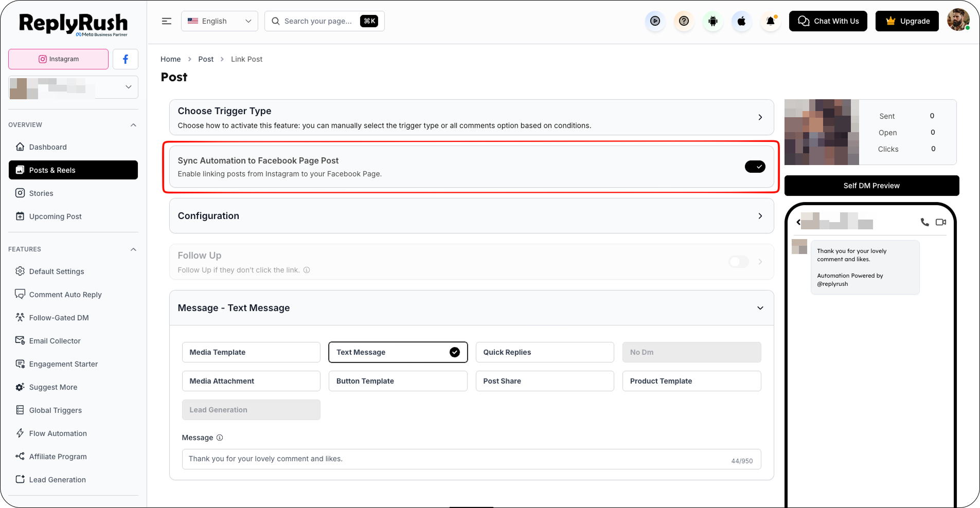980x508 pixels.
Task: Collapse the Overview sidebar section
Action: click(x=134, y=125)
